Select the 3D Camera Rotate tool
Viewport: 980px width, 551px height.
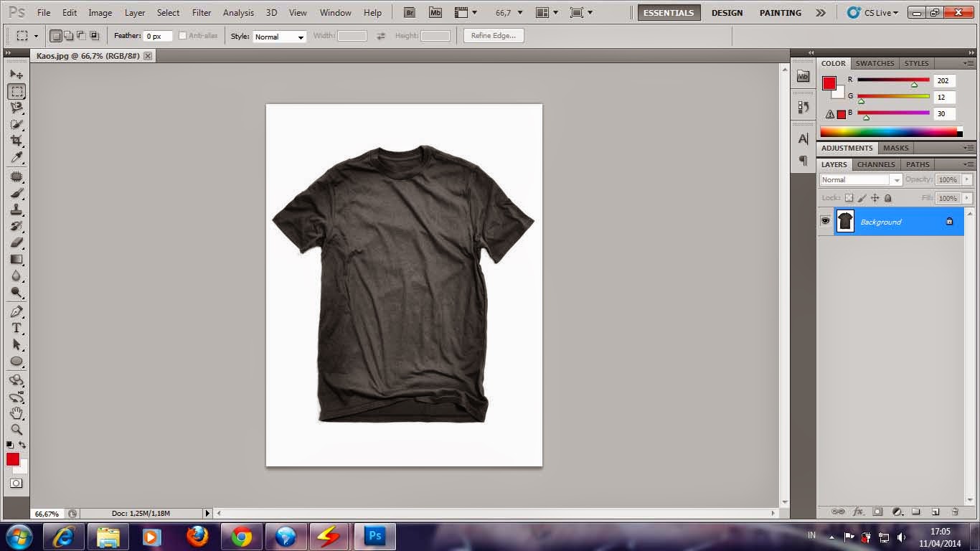pos(17,397)
